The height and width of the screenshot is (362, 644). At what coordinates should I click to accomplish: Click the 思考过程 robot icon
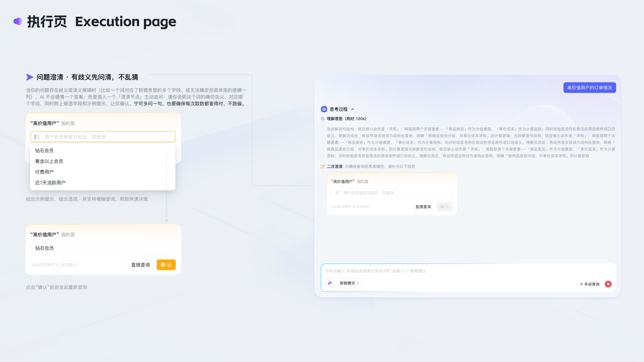(324, 109)
